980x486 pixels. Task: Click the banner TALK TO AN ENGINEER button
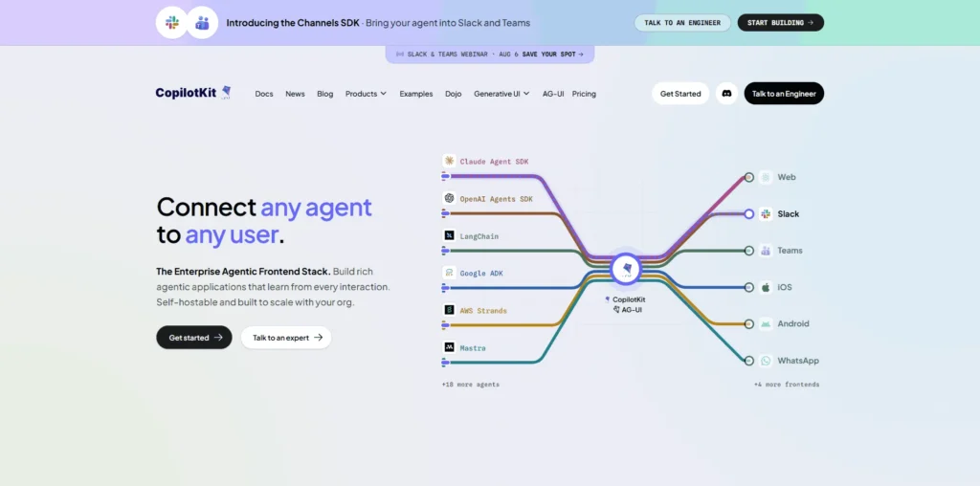click(x=682, y=23)
